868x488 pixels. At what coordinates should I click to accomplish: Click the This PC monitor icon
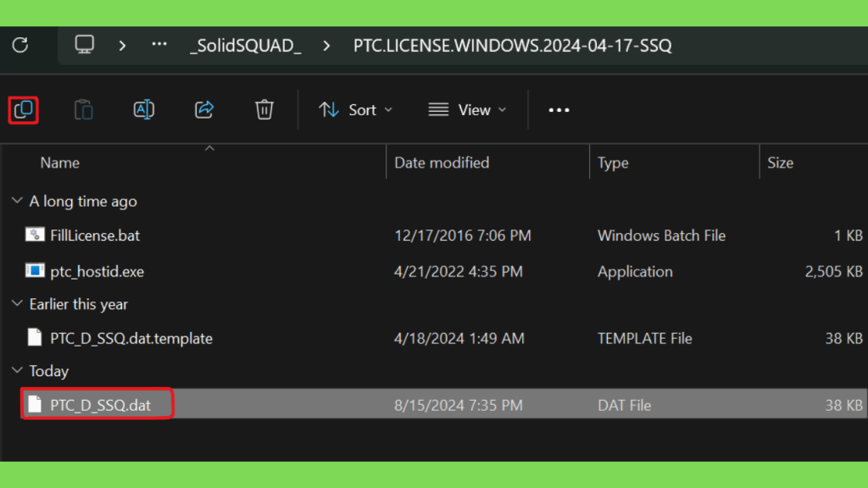85,44
